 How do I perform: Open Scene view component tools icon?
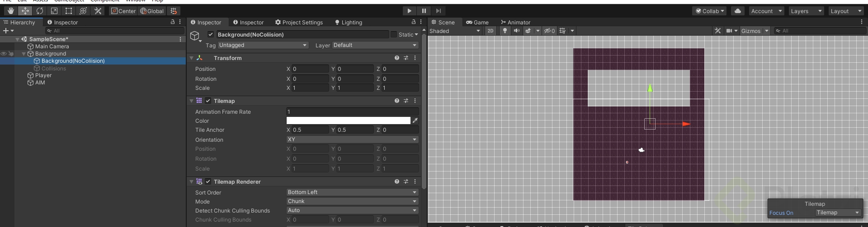[717, 31]
